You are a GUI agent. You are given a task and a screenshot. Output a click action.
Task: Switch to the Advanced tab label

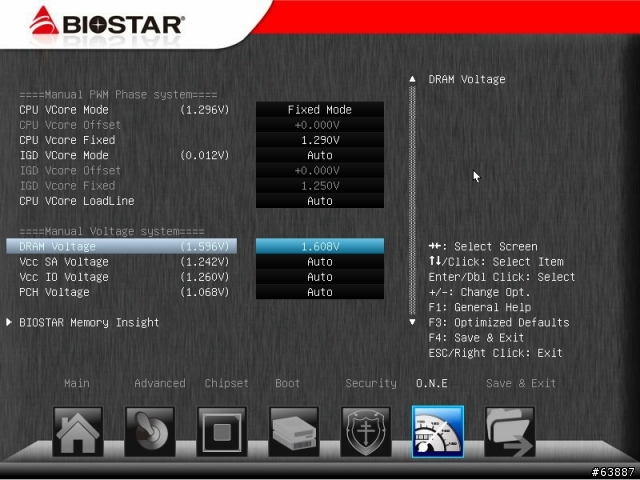[160, 383]
